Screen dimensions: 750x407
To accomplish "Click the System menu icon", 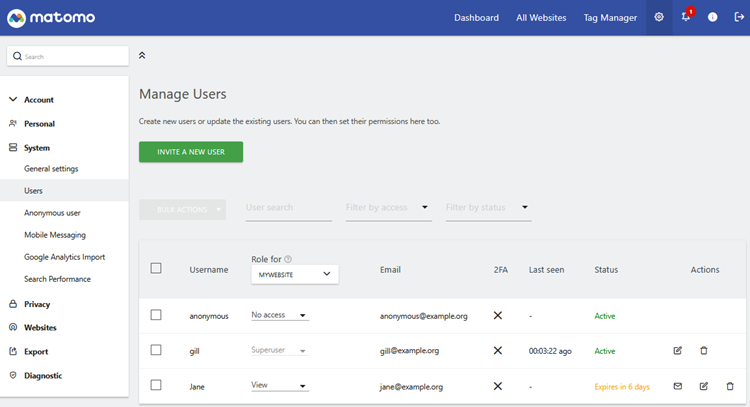I will coord(13,147).
